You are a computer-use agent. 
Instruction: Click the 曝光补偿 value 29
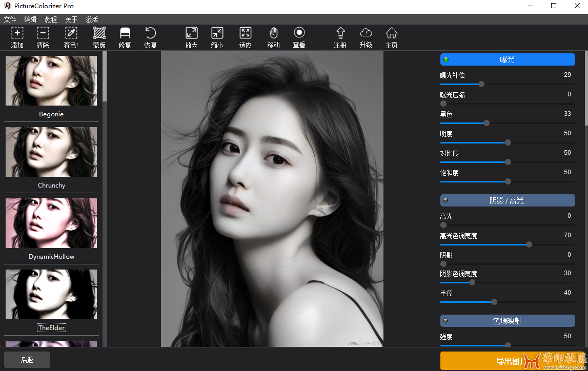567,75
